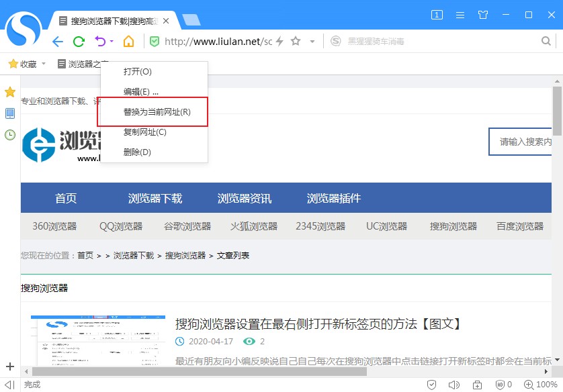
Task: Select 替换为当前网址(R) menu entry
Action: [154, 112]
